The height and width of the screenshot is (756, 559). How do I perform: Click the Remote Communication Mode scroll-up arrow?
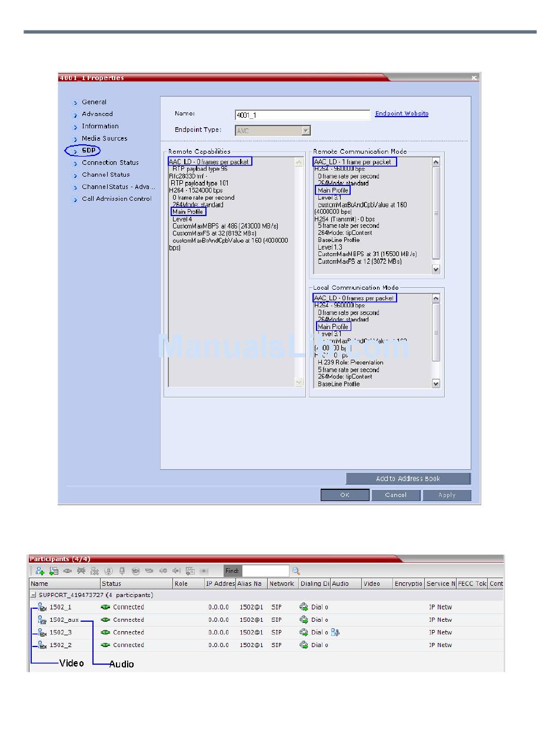tap(436, 163)
